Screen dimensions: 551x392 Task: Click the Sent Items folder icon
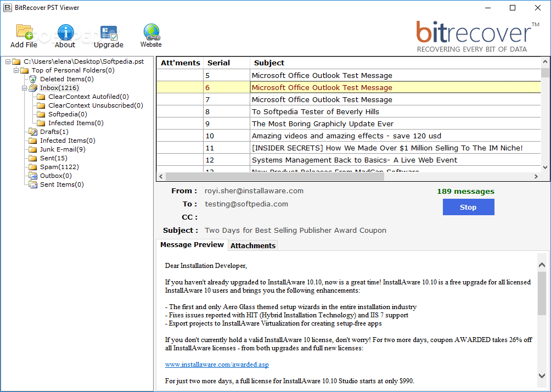click(x=33, y=184)
